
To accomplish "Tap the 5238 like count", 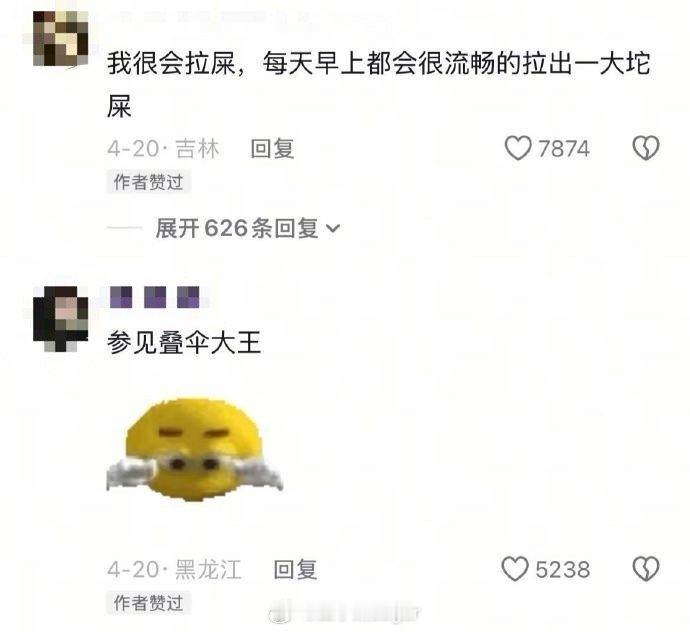I will [562, 569].
